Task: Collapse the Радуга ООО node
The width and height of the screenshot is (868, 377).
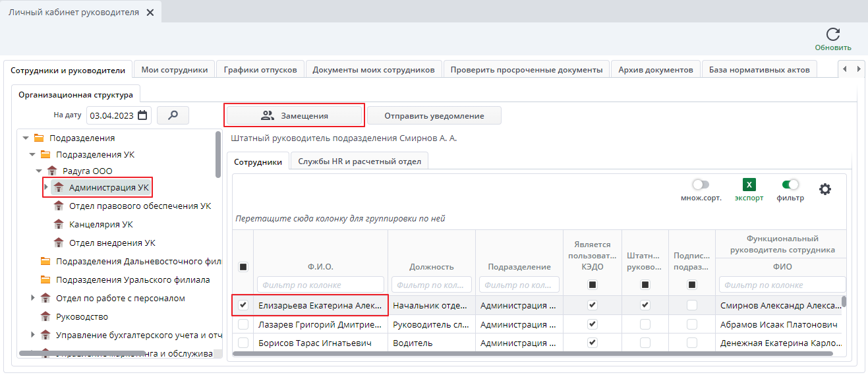Action: point(39,171)
